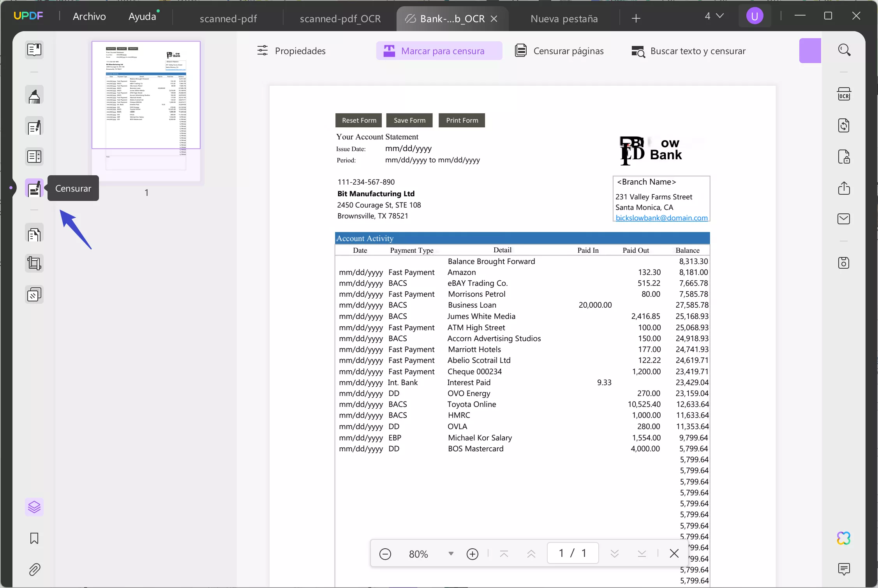
Task: Send file by email icon
Action: [844, 219]
